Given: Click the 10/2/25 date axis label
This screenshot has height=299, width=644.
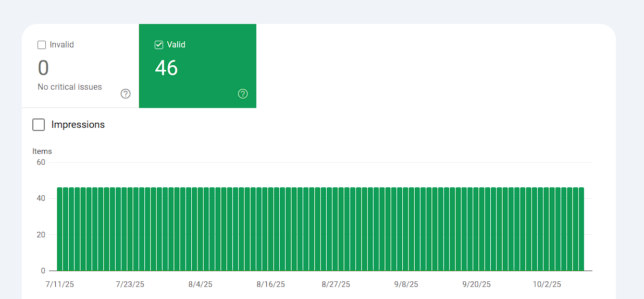Looking at the screenshot, I should (x=547, y=284).
